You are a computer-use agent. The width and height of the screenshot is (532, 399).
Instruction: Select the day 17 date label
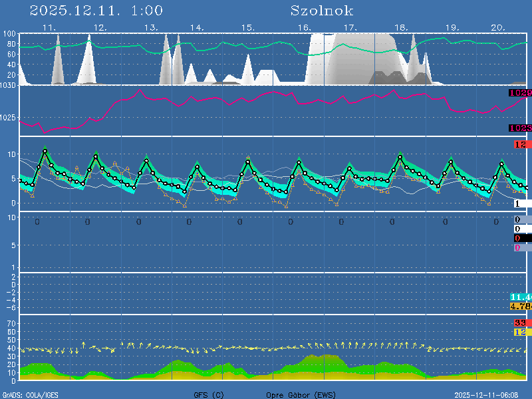350,28
